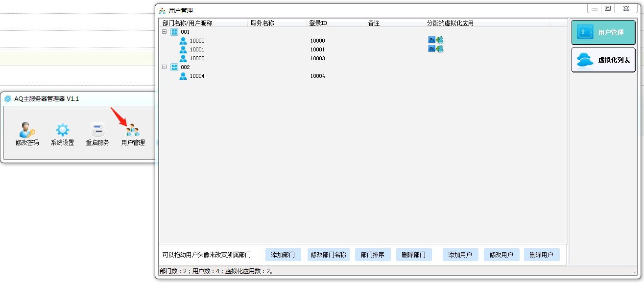Image resolution: width=644 pixels, height=284 pixels.
Task: Click the 登录ID column header
Action: pyautogui.click(x=318, y=23)
